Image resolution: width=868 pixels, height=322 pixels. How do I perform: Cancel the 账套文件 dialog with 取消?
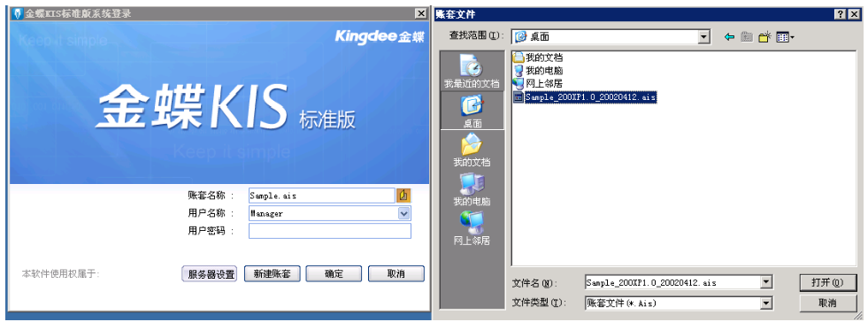click(x=827, y=303)
